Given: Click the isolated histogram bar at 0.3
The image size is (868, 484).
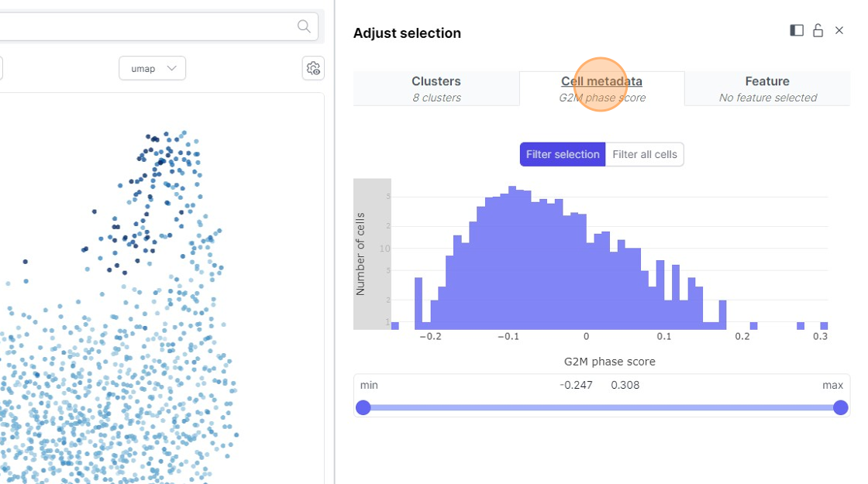Looking at the screenshot, I should pyautogui.click(x=824, y=326).
